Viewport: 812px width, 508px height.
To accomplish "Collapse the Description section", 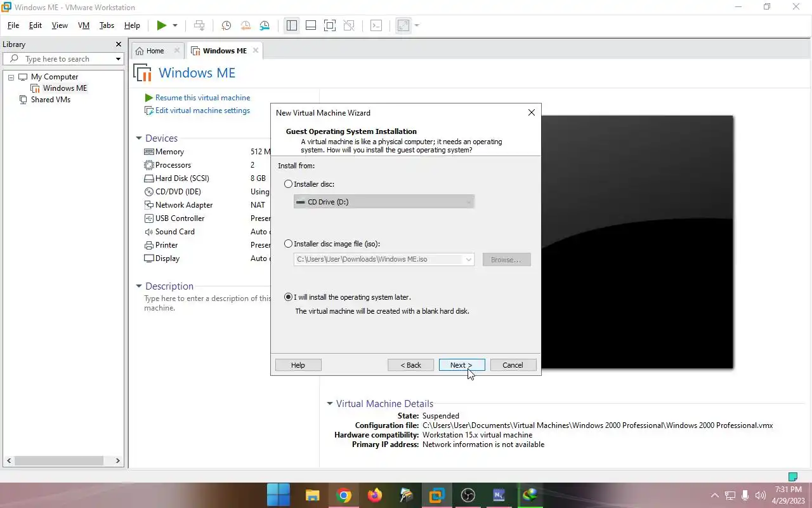I will 139,286.
